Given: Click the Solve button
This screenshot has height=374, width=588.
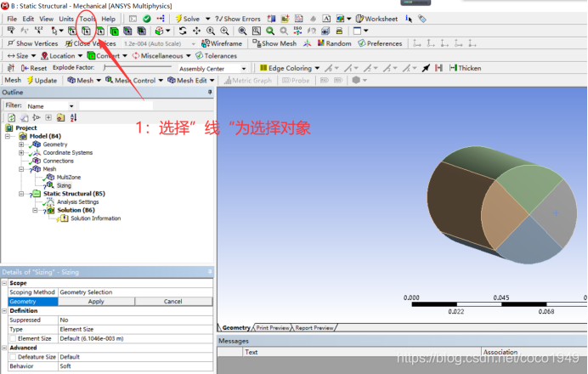Looking at the screenshot, I should (x=188, y=19).
